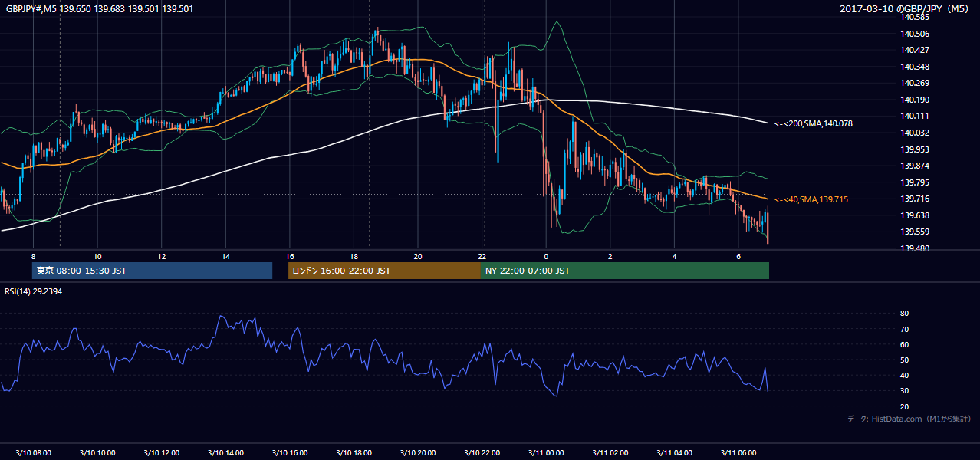The image size is (980, 460).
Task: Click hour label 8 under price chart
Action: 33,256
